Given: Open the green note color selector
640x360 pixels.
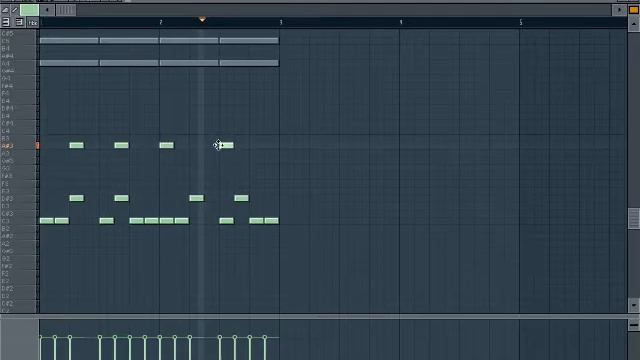Looking at the screenshot, I should [x=29, y=10].
